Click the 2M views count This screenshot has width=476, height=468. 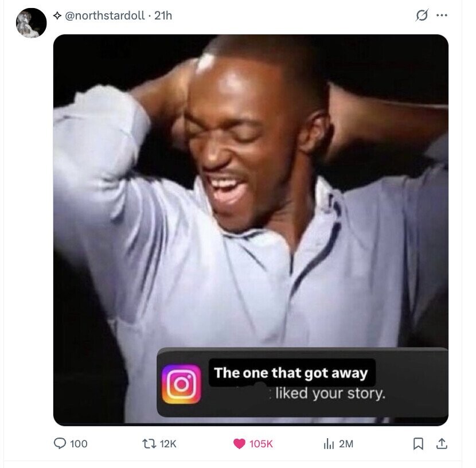coord(346,443)
